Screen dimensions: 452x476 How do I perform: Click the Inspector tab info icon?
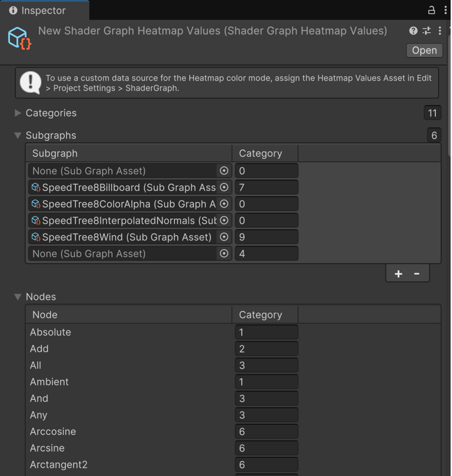(13, 10)
